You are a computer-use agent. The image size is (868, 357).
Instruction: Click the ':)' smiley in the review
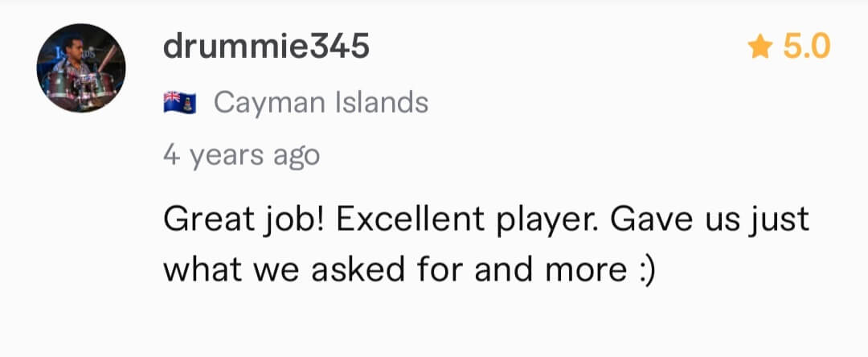(643, 270)
